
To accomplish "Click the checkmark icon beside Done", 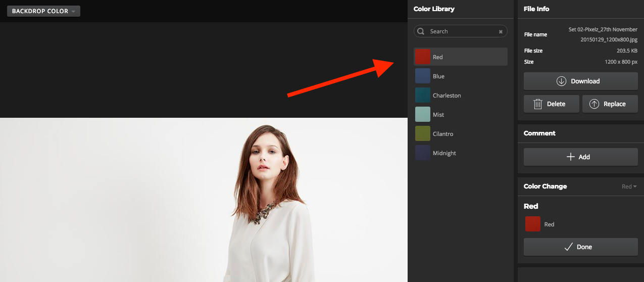I will pos(568,247).
